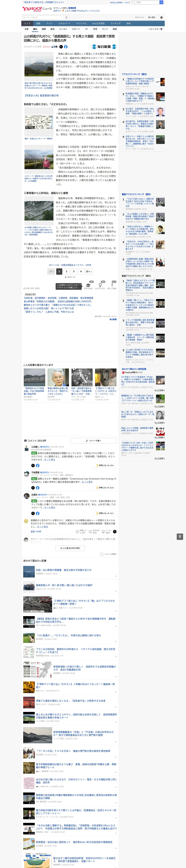
Task: Click the 新しい視点 exclamation reaction
Action: coord(112,285)
